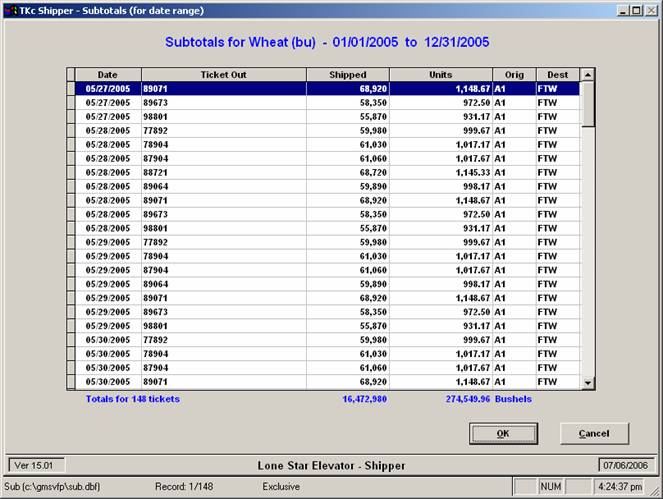The image size is (663, 499).
Task: Close the Subtotals window
Action: coord(650,9)
